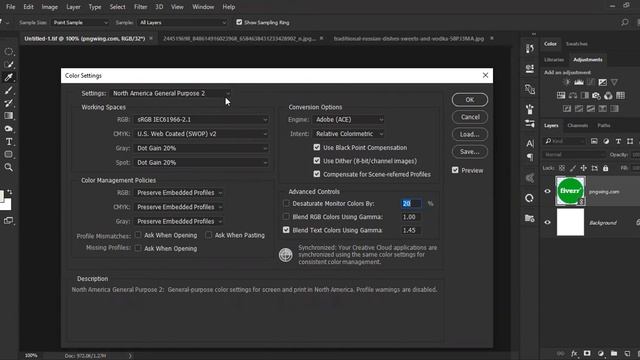The image size is (640, 360).
Task: Select the Horizontal Type tool
Action: [x=9, y=142]
